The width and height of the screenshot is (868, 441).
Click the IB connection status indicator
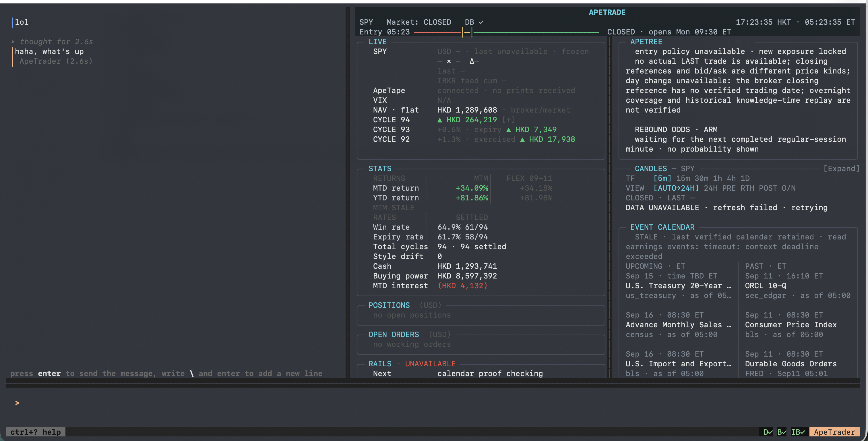[798, 432]
